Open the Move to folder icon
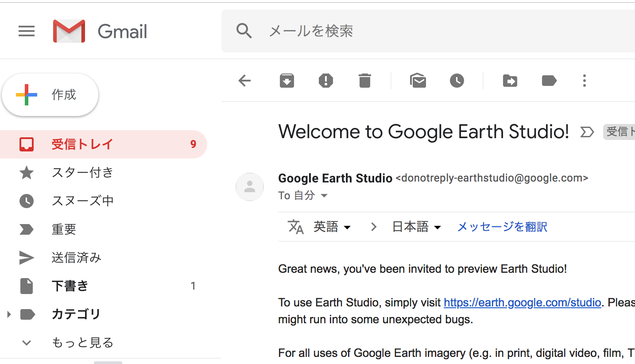635x364 pixels. click(x=510, y=81)
